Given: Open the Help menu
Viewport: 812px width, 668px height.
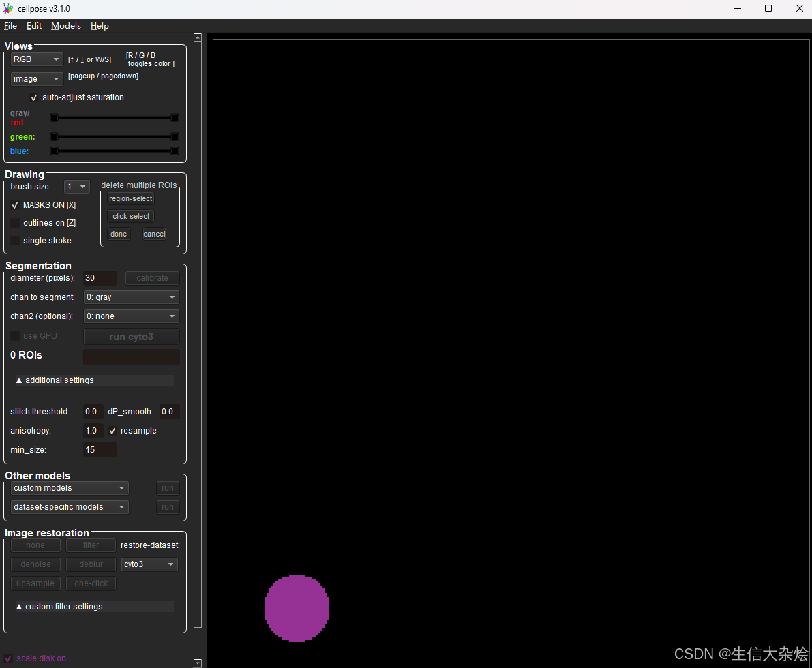Looking at the screenshot, I should pyautogui.click(x=100, y=26).
